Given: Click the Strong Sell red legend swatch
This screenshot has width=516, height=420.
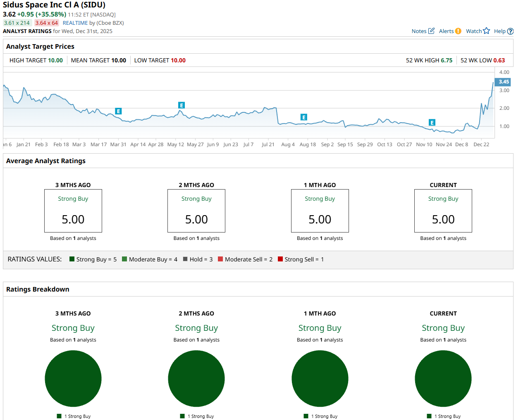Looking at the screenshot, I should [x=280, y=259].
